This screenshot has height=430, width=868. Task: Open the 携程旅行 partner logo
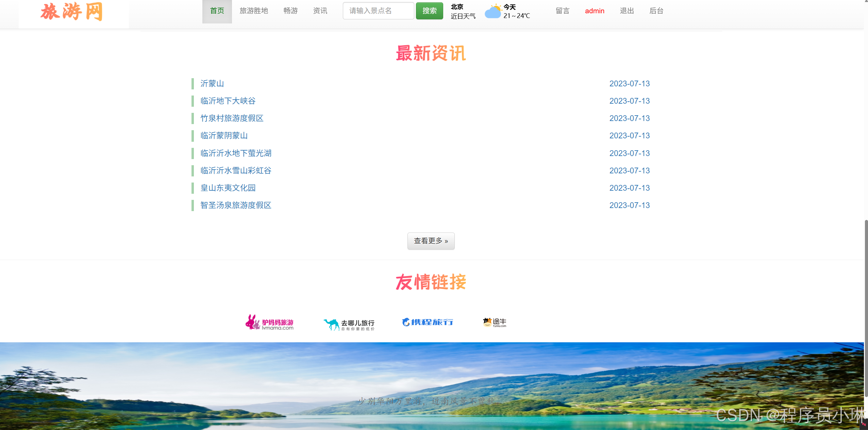click(x=428, y=322)
